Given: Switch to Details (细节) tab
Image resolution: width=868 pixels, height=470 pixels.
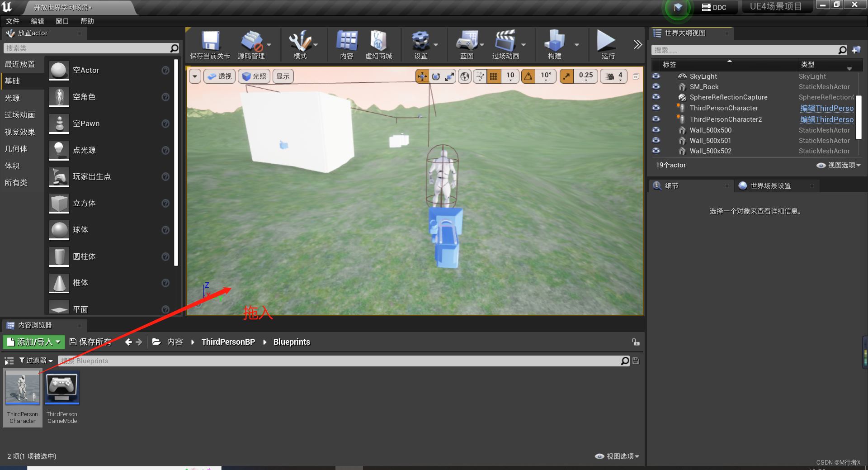Looking at the screenshot, I should point(671,186).
